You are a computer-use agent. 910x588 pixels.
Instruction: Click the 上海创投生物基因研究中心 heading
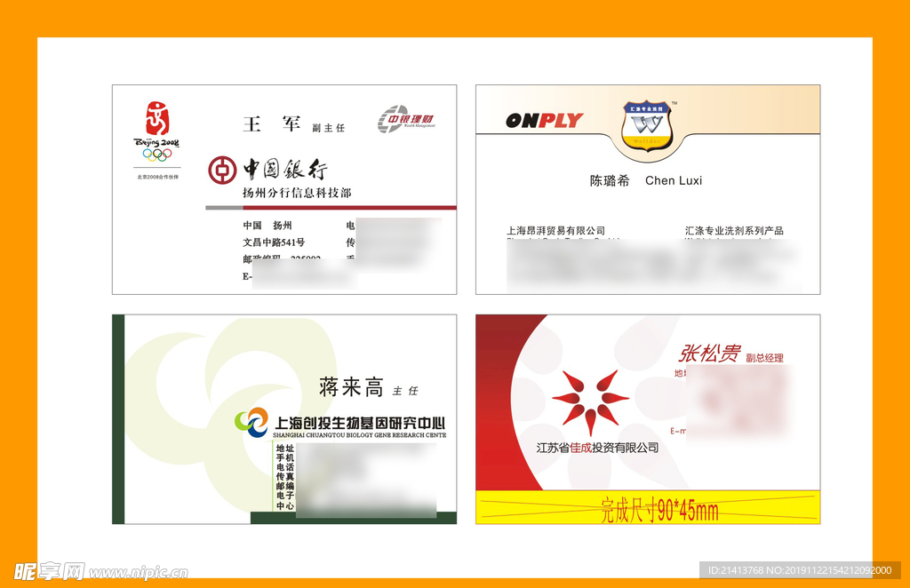(360, 423)
